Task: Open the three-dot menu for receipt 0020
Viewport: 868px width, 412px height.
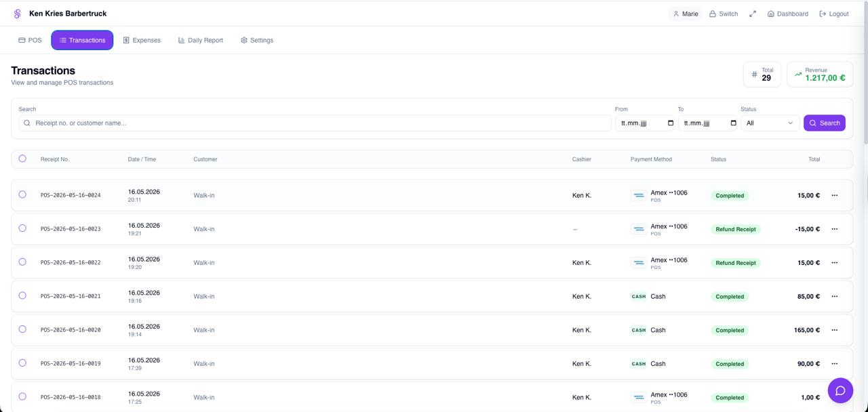Action: pos(835,330)
